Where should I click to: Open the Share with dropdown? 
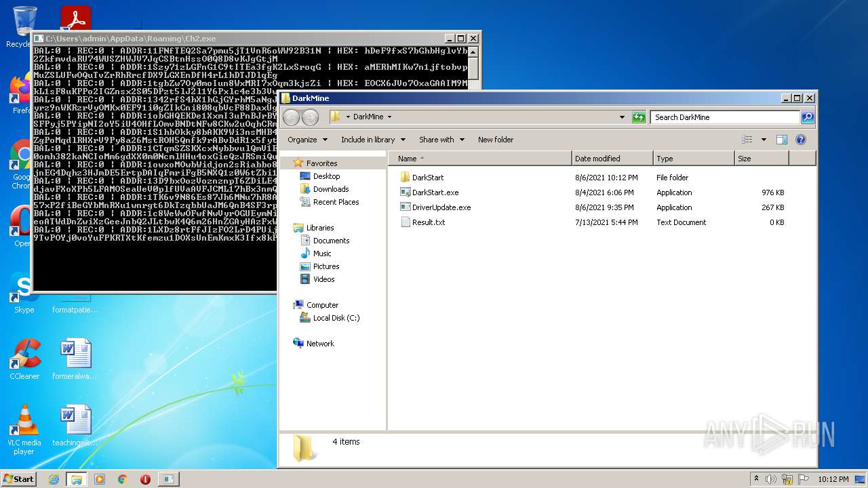coord(441,140)
